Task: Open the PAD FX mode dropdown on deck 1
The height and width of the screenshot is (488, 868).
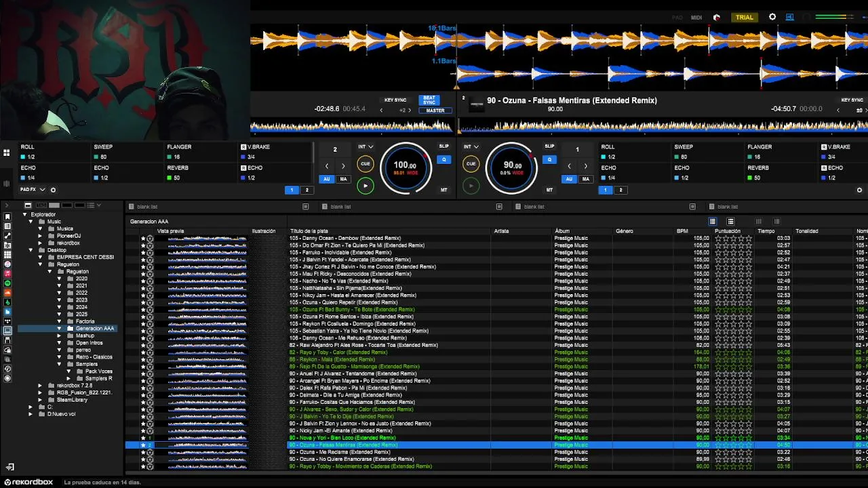Action: [x=33, y=190]
